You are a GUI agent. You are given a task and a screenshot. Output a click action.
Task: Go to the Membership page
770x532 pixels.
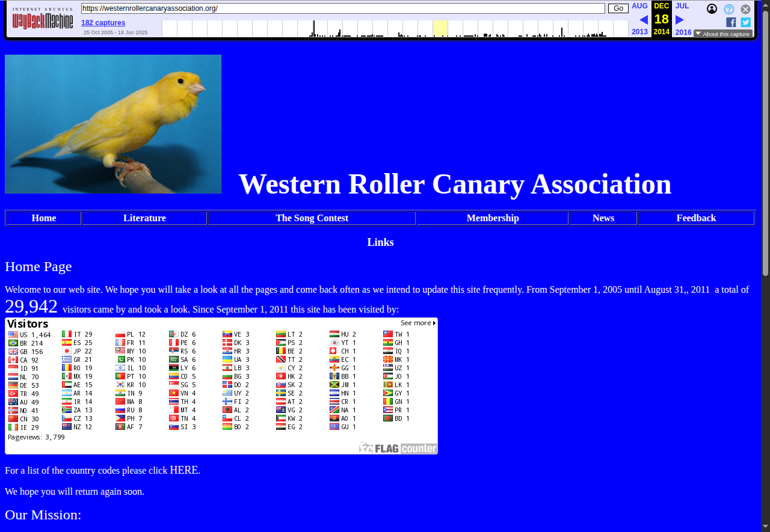[492, 218]
